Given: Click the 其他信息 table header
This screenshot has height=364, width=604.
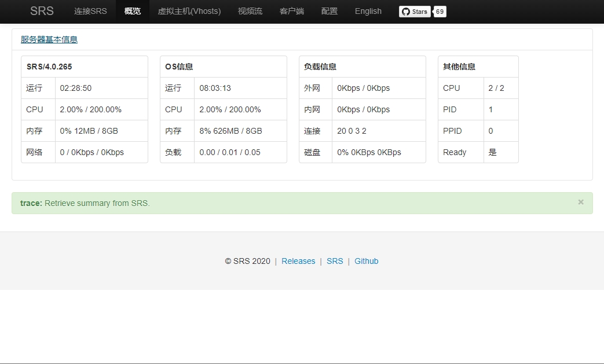Looking at the screenshot, I should (x=459, y=67).
